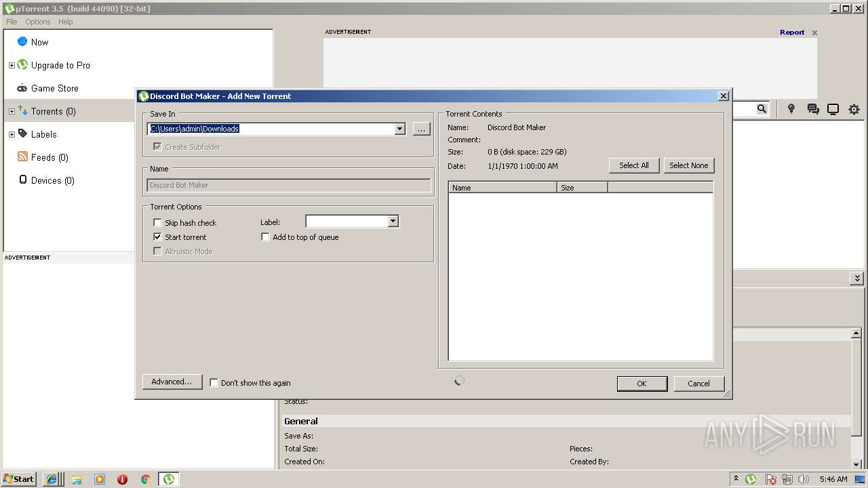Click network tray icon
Screen dimensions: 868x488
[787, 479]
